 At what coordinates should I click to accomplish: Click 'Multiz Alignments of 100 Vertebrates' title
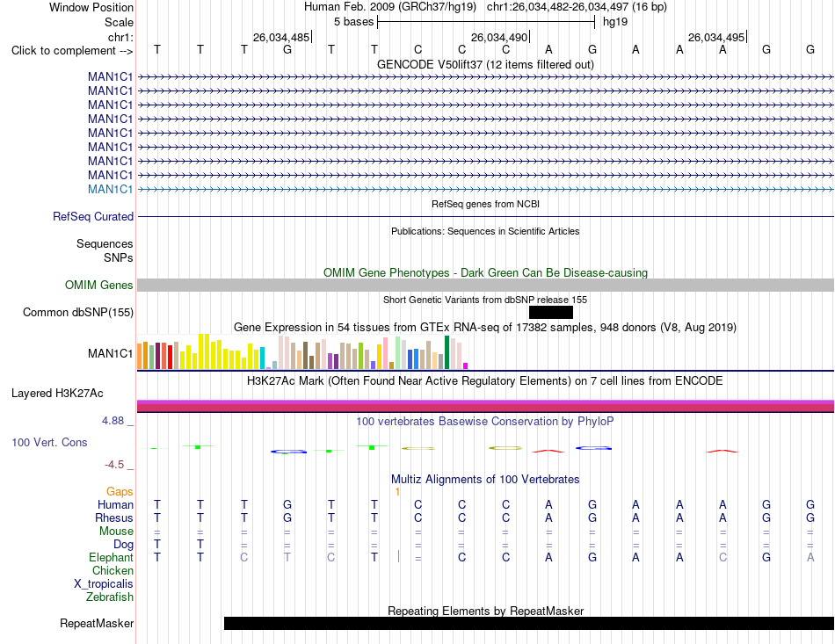pyautogui.click(x=485, y=480)
